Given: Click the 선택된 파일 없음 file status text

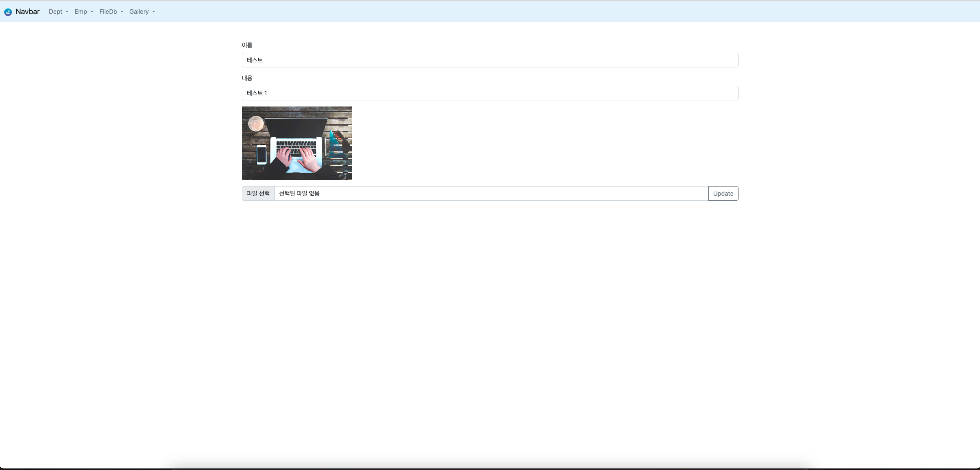Looking at the screenshot, I should 299,193.
